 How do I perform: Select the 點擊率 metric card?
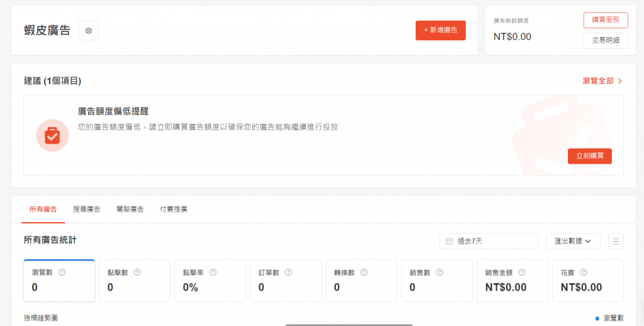pyautogui.click(x=210, y=280)
